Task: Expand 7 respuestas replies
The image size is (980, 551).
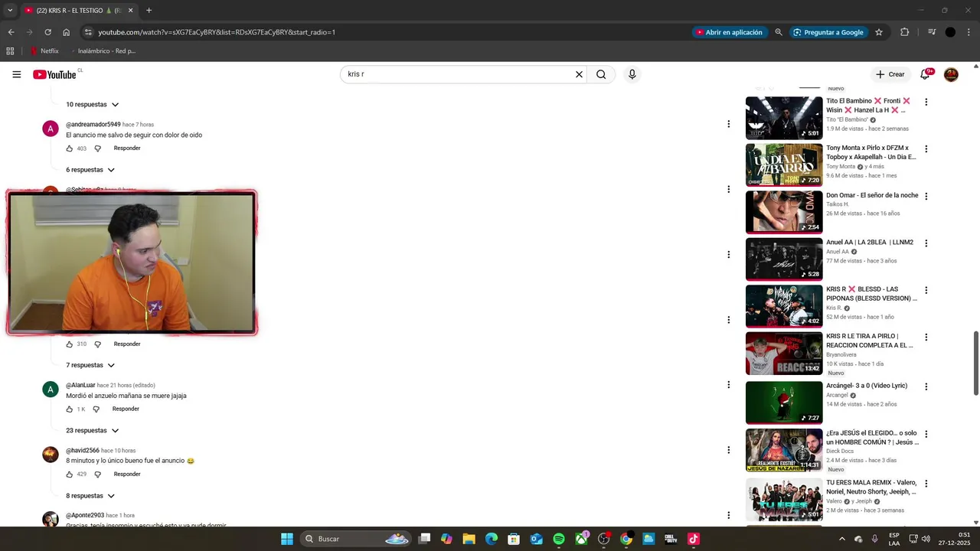Action: click(90, 365)
